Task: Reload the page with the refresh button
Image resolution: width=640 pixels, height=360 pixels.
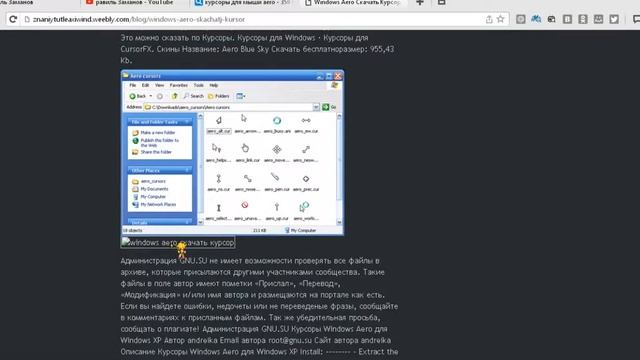Action: pos(13,19)
